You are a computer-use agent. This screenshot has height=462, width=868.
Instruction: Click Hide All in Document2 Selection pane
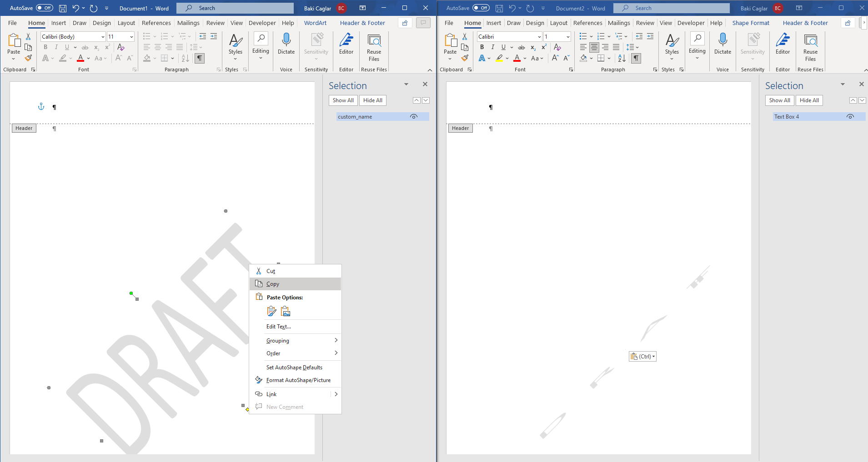(x=809, y=100)
